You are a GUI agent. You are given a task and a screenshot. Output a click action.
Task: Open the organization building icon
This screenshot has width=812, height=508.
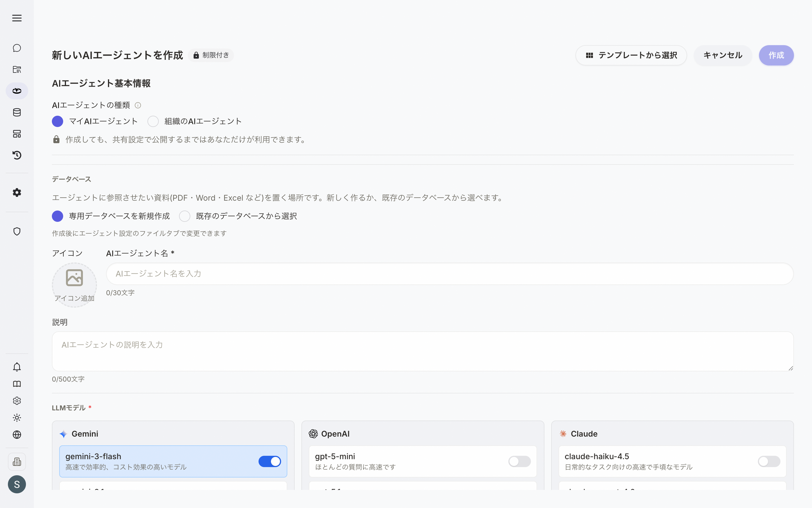[x=17, y=462]
